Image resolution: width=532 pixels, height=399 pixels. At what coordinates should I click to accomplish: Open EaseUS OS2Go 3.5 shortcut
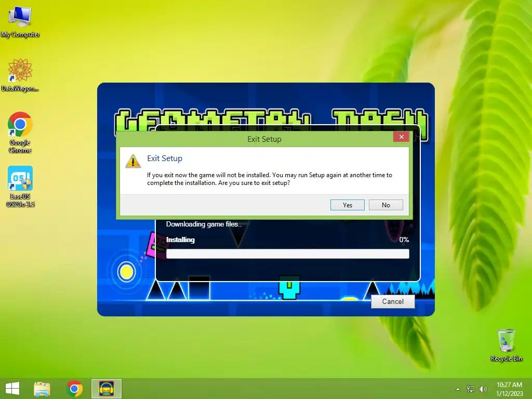[x=20, y=187]
